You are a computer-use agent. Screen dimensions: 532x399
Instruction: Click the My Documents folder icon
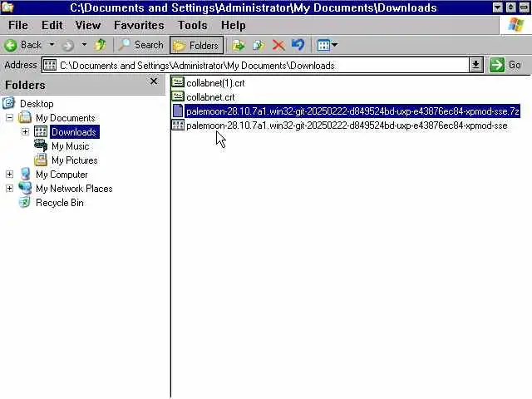pyautogui.click(x=25, y=117)
